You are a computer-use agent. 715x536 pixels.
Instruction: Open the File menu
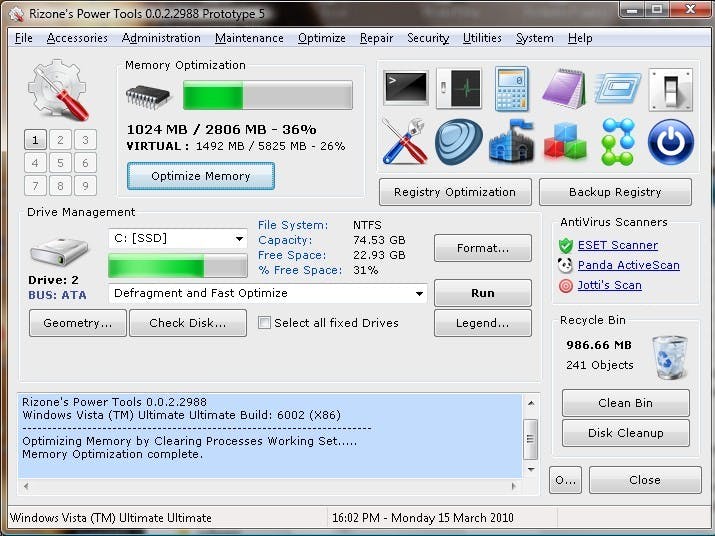click(x=24, y=38)
